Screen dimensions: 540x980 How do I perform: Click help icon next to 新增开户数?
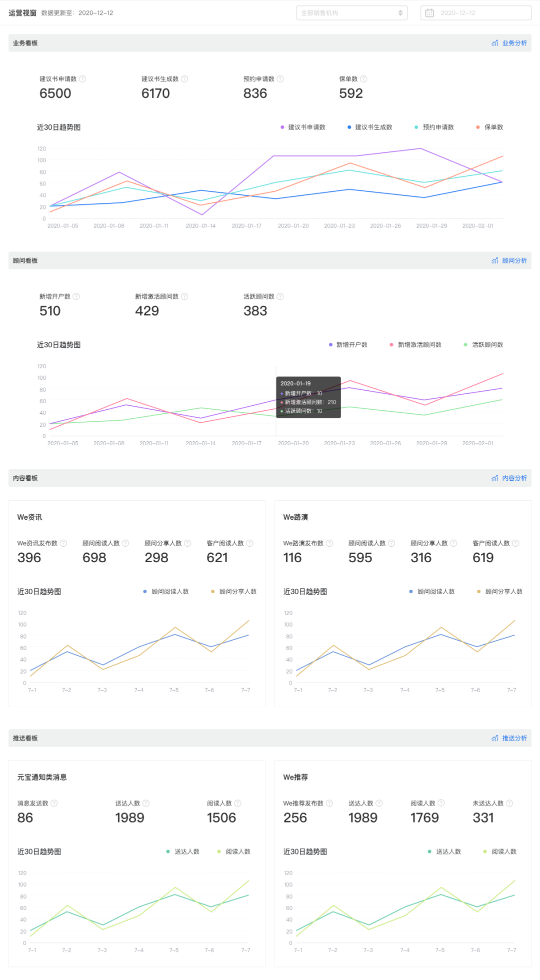(76, 296)
